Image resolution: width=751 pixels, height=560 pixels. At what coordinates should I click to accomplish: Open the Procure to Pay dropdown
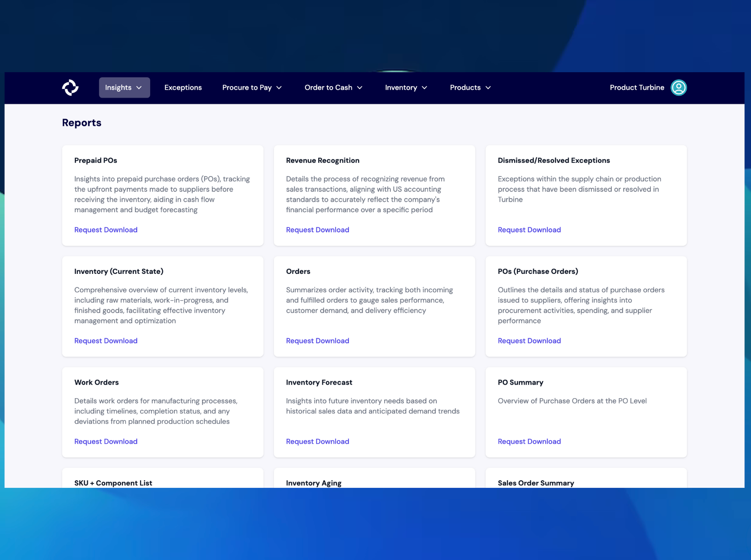pos(252,87)
